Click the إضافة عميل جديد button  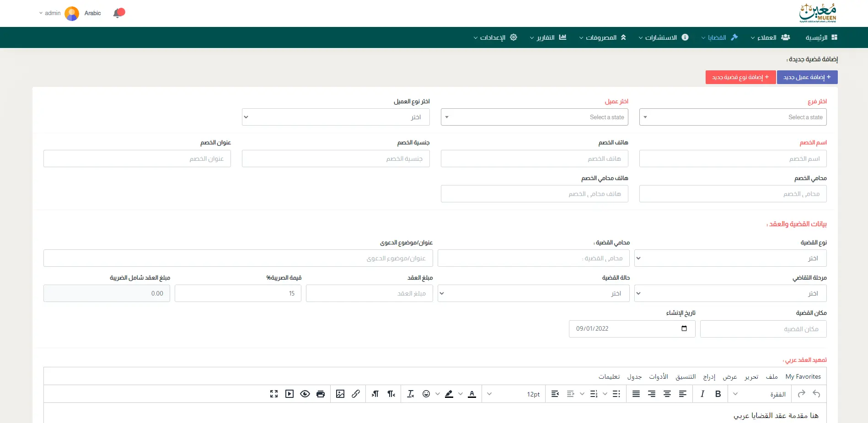[x=807, y=77]
